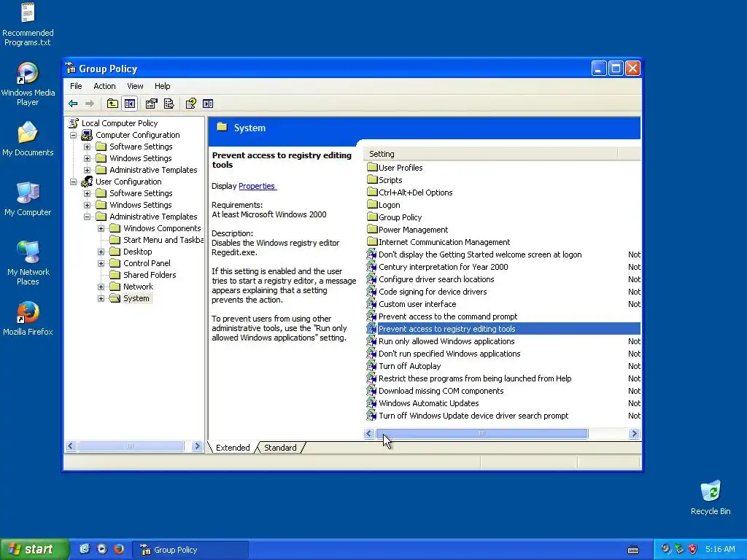Open the View menu
The width and height of the screenshot is (747, 560).
pos(135,86)
